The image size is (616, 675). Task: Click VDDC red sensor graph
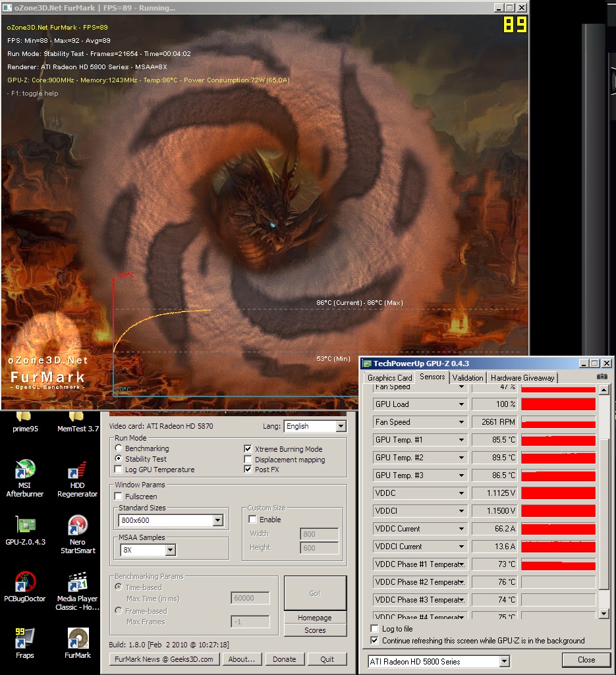(558, 493)
